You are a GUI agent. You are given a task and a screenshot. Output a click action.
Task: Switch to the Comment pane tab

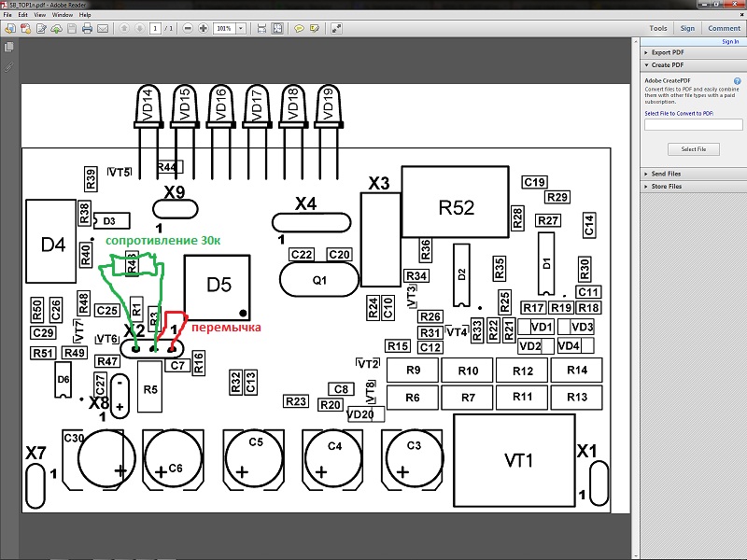724,29
